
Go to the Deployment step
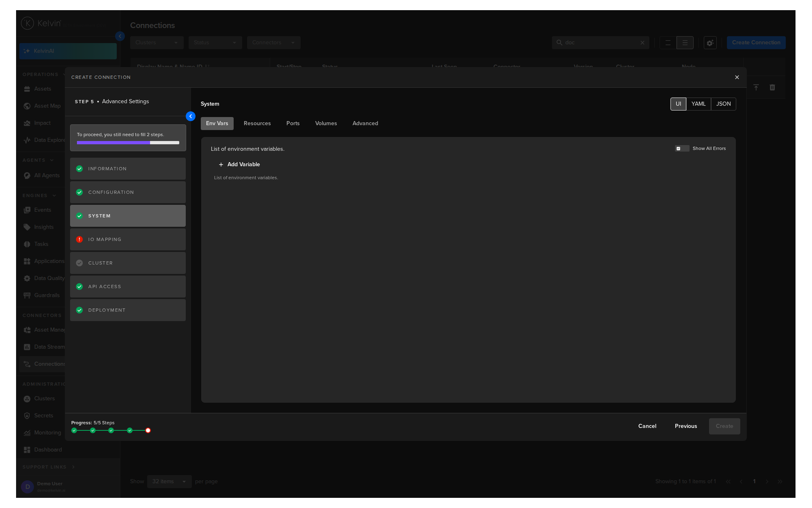pos(128,310)
